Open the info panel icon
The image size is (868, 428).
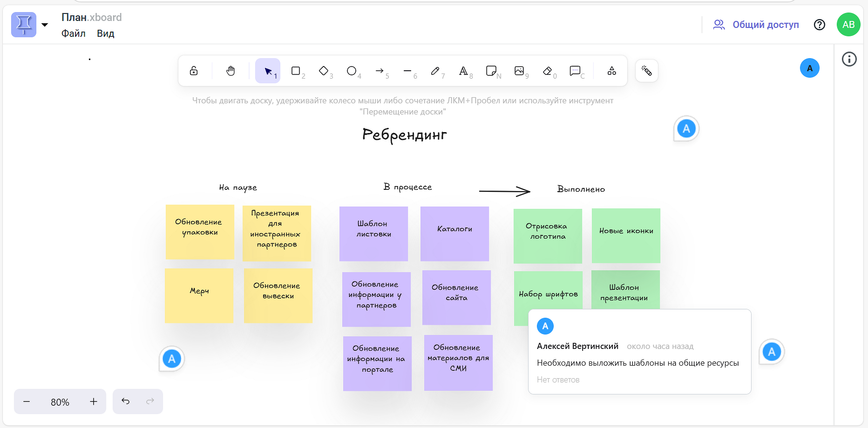[849, 59]
